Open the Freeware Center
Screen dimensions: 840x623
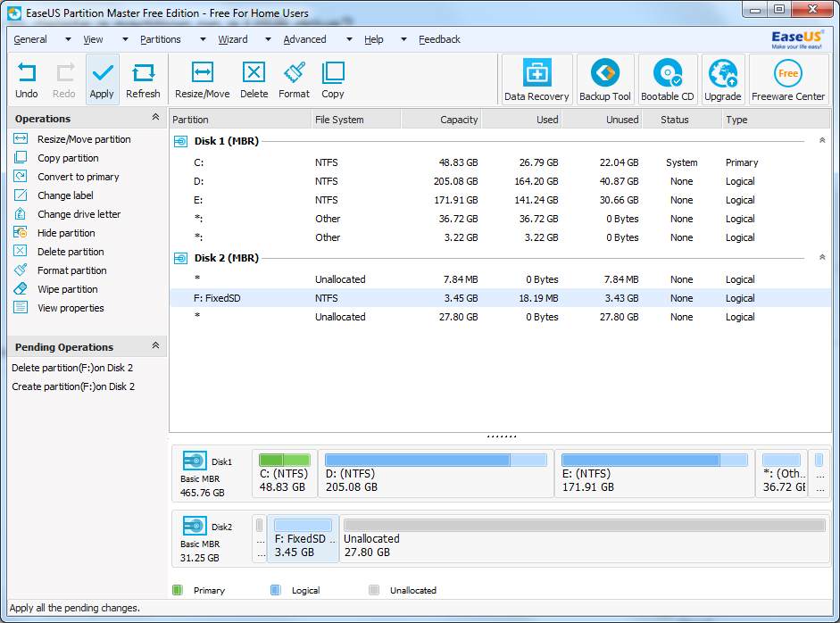point(788,79)
